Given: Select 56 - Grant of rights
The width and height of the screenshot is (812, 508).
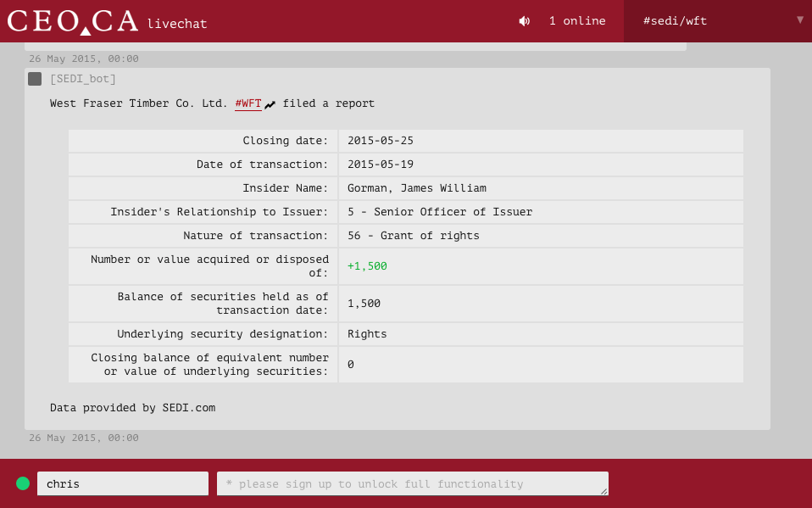Looking at the screenshot, I should pos(414,236).
